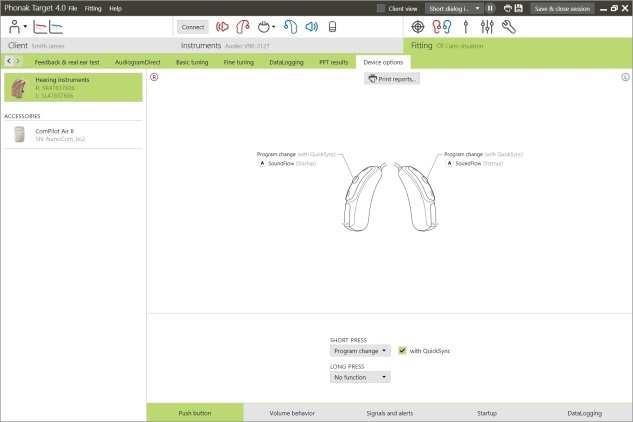633x422 pixels.
Task: Select the red hearing instrument icon
Action: (x=243, y=27)
